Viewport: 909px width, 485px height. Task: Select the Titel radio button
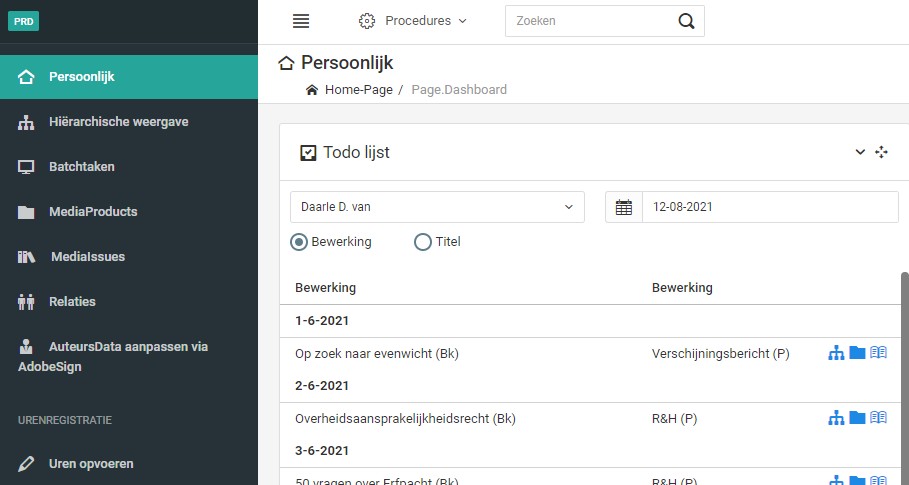[x=423, y=242]
